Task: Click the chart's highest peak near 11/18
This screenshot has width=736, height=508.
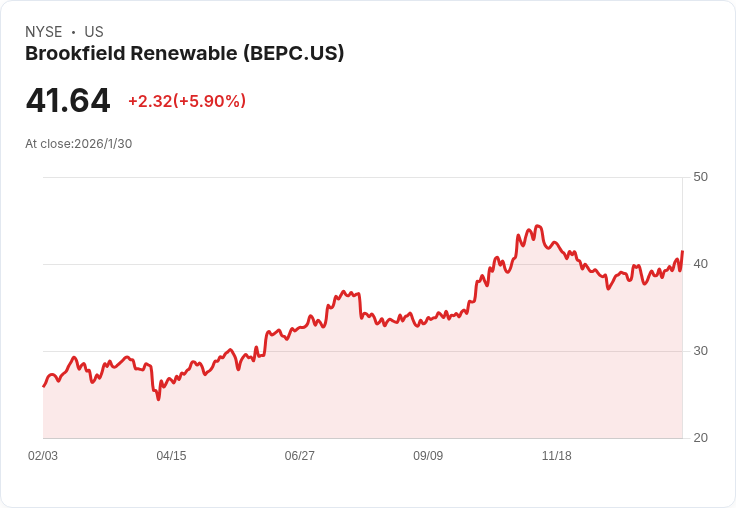Action: click(x=538, y=226)
